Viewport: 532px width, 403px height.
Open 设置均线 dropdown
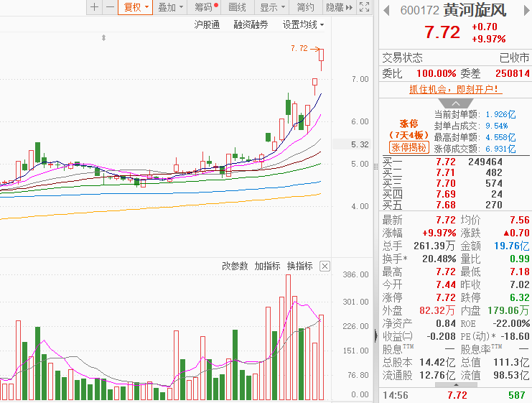303,25
